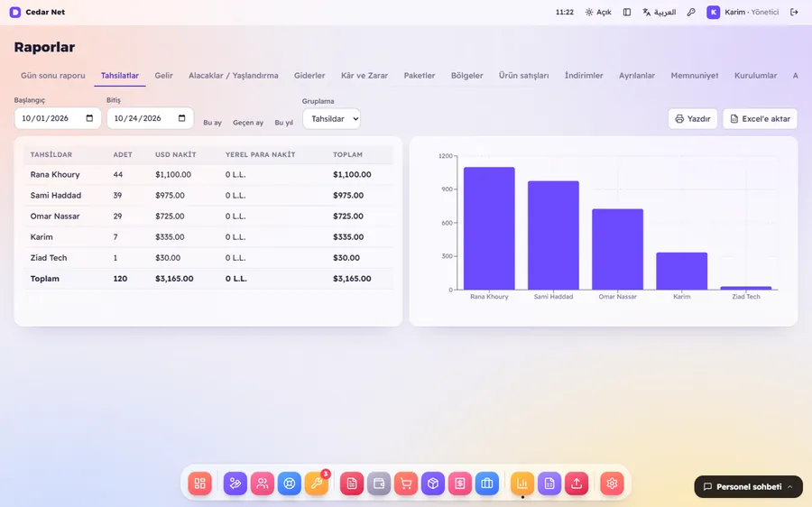Open the Kâr ve Zarar tab

[364, 76]
